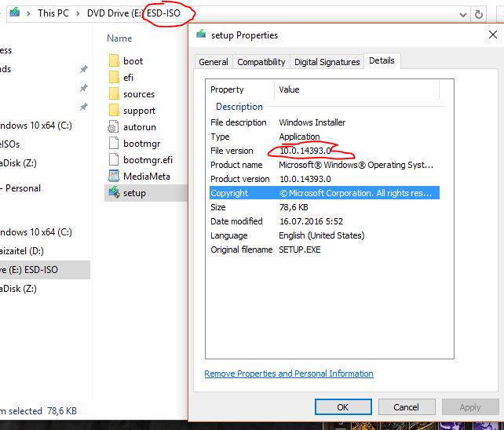The image size is (504, 430).
Task: Click Remove Properties and Personal Information link
Action: click(289, 374)
